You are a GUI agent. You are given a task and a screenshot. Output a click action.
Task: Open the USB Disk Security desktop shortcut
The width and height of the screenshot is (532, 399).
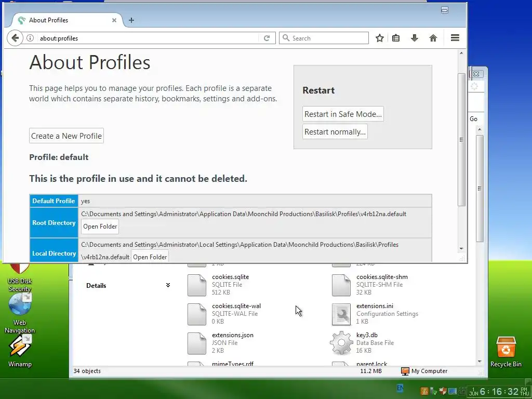pos(20,278)
